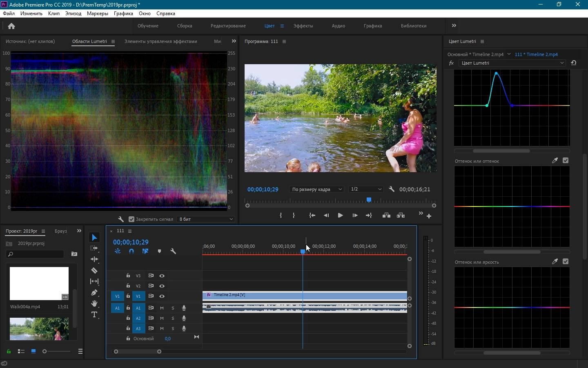Show hidden Project panel tabs chevron
The image size is (588, 368).
(79, 231)
